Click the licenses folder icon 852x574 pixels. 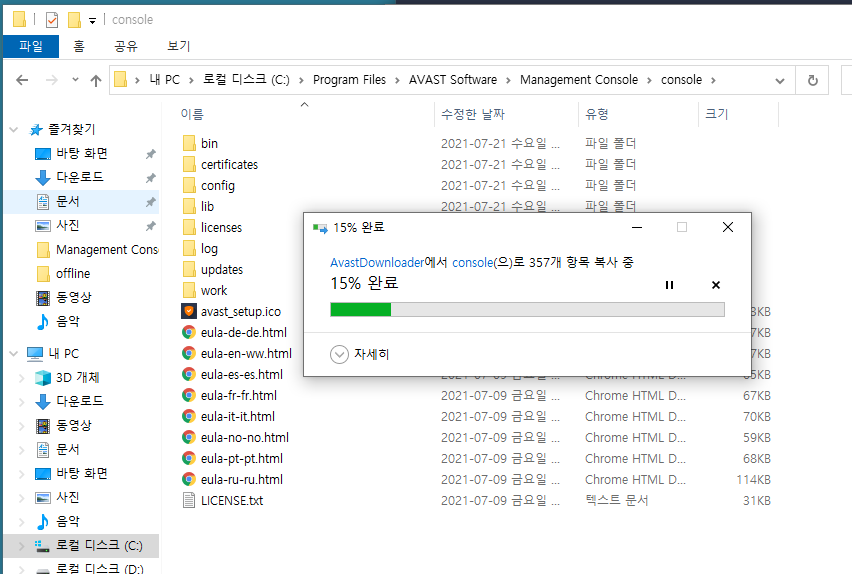tap(189, 227)
